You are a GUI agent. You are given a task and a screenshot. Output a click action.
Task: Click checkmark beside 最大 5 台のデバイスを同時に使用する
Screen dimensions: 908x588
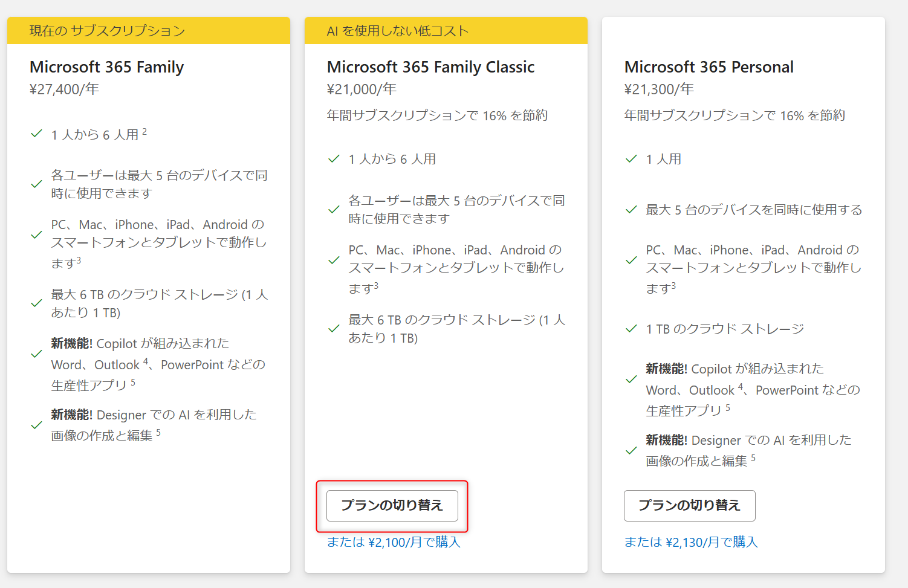pos(631,210)
